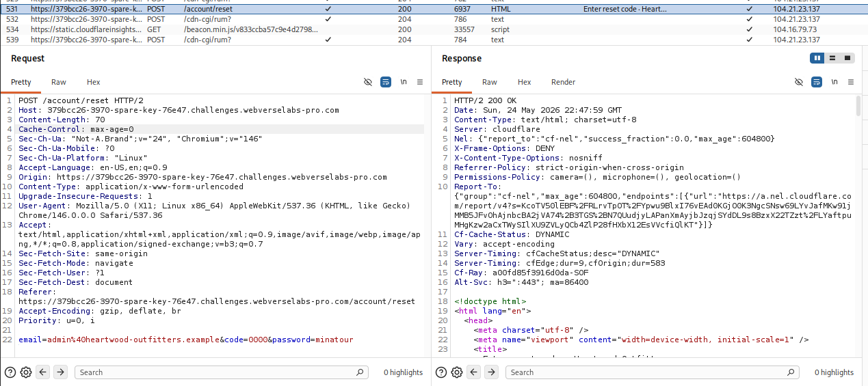The height and width of the screenshot is (386, 868).
Task: Click the '/account/reset' path in row 531
Action: pyautogui.click(x=208, y=10)
